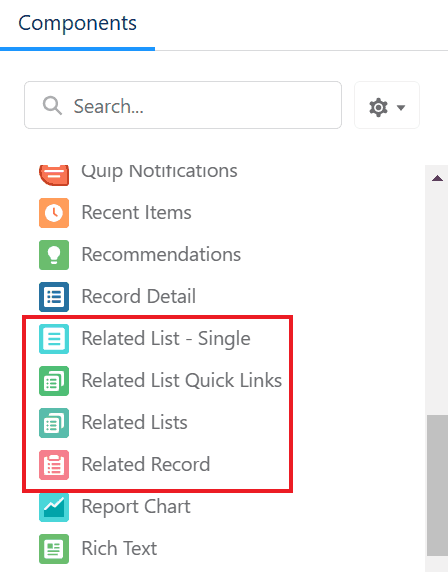Click the Quip Notifications component icon
The width and height of the screenshot is (448, 572).
click(x=54, y=175)
